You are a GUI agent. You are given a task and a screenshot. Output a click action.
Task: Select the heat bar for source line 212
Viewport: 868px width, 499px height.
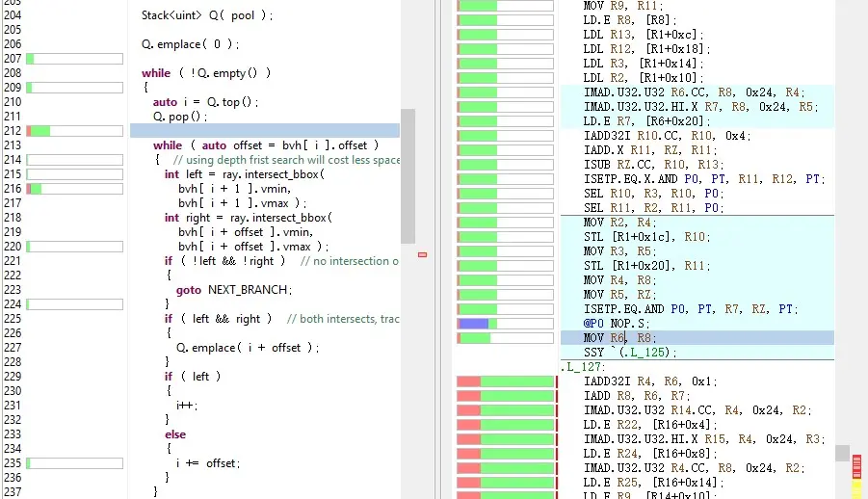[74, 131]
